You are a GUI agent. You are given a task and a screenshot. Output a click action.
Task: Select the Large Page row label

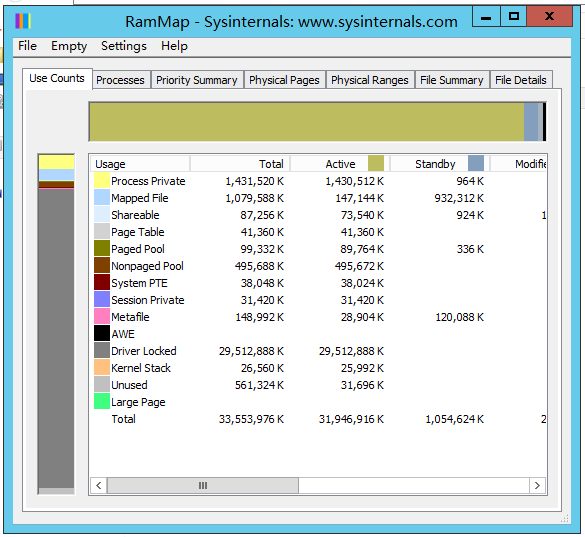click(x=138, y=402)
